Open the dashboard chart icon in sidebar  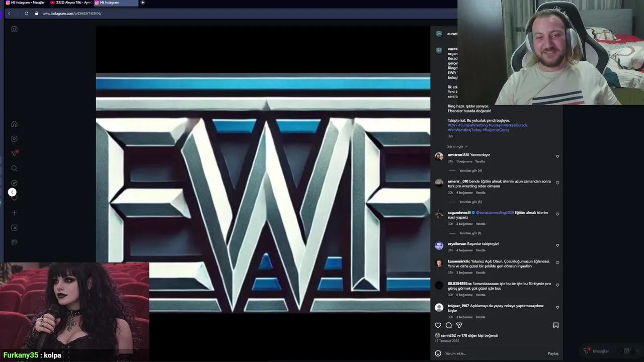coord(14,228)
